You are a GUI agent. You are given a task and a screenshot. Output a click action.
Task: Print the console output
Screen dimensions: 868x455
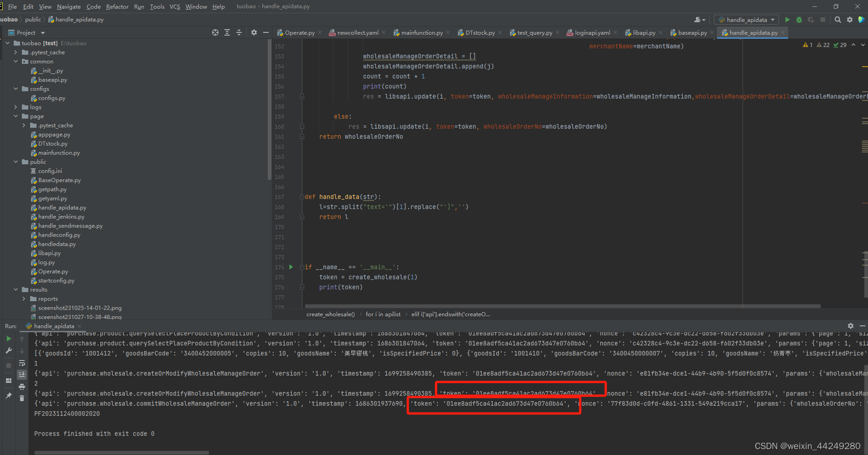[21, 387]
